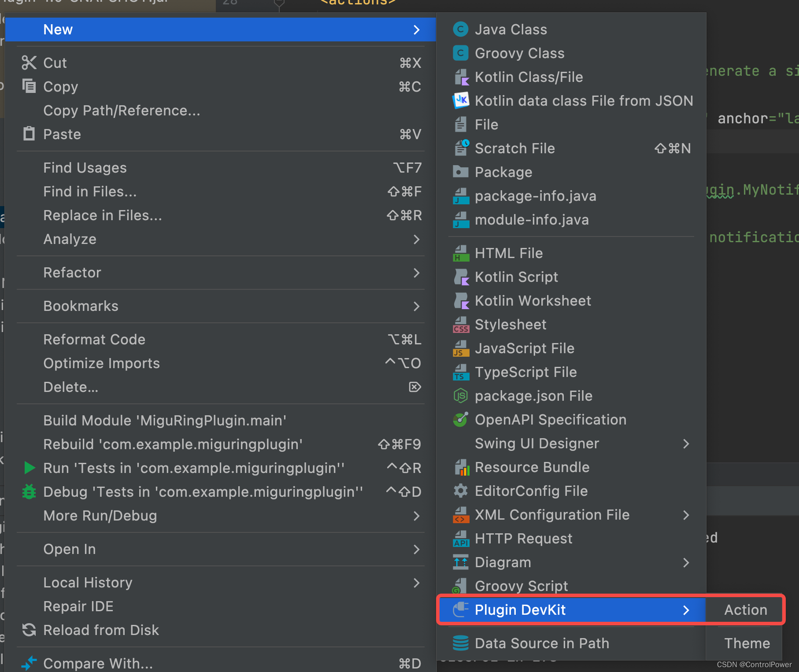
Task: Rebuild 'com.example.miguringplugin'
Action: (172, 444)
